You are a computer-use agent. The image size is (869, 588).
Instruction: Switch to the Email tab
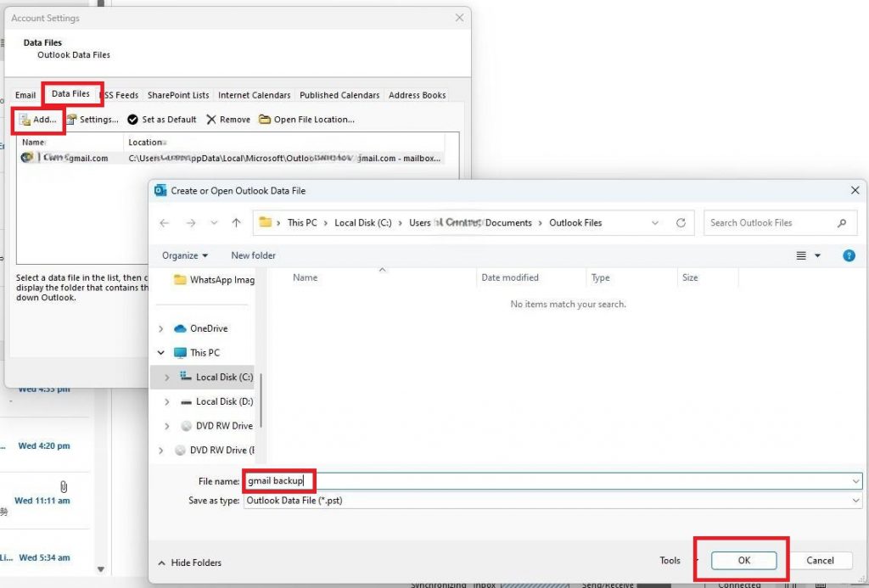(x=25, y=95)
